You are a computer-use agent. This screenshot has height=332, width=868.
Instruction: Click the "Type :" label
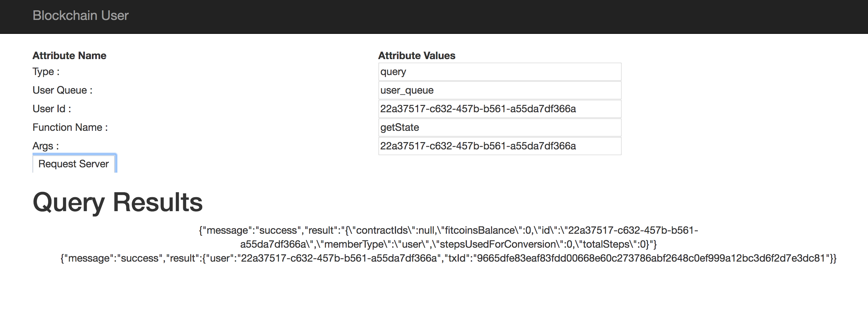coord(46,72)
